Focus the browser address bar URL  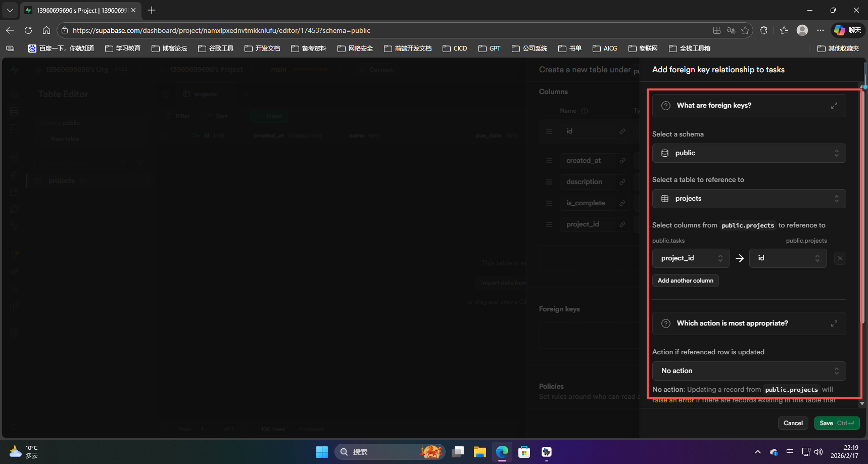pyautogui.click(x=221, y=30)
